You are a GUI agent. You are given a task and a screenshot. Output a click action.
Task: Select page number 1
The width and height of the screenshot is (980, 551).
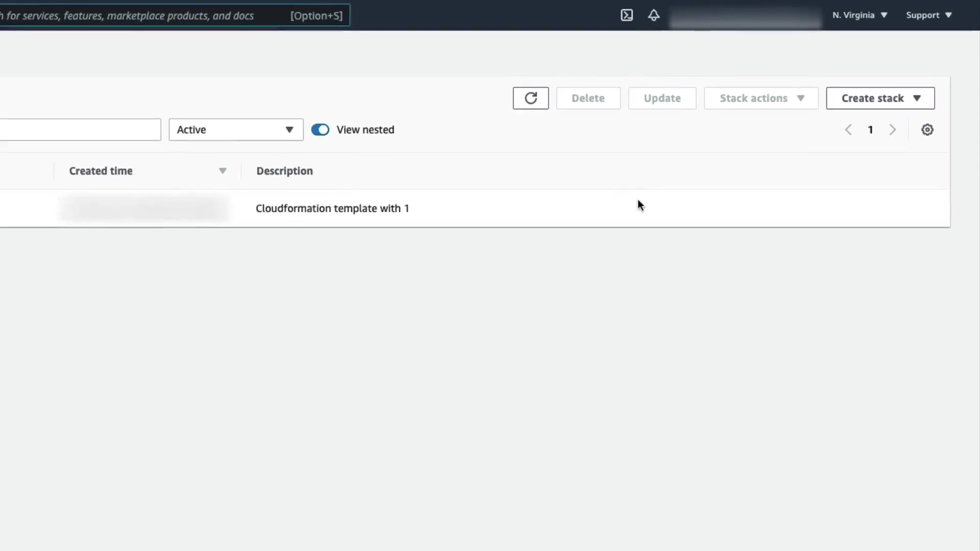[870, 130]
